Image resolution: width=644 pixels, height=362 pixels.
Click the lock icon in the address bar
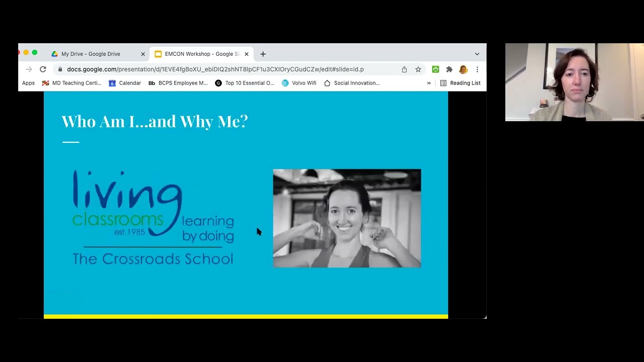[x=60, y=69]
